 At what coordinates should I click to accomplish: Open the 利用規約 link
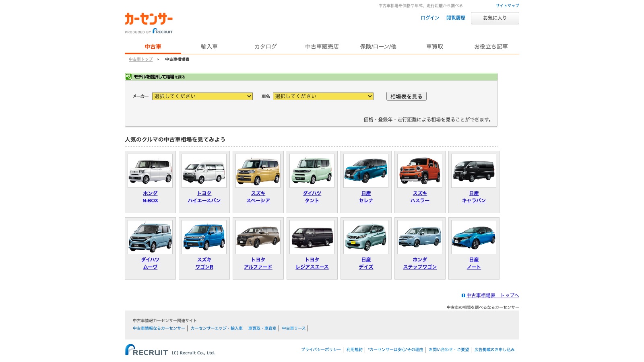[355, 350]
